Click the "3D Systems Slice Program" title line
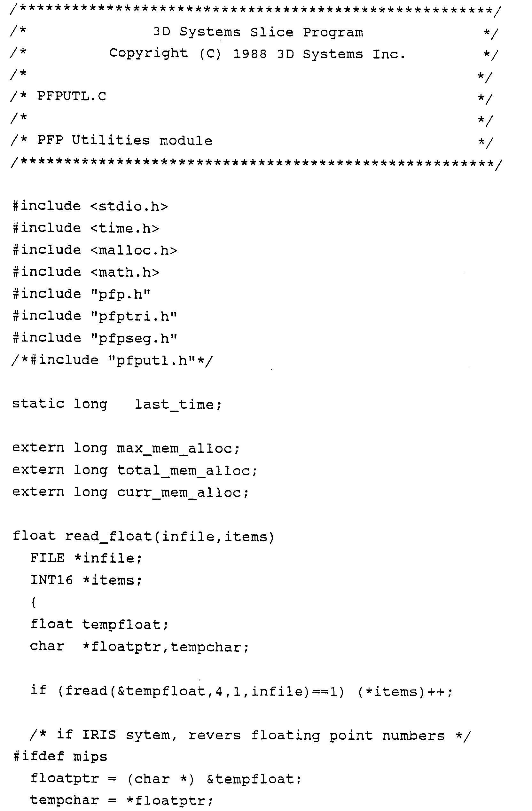Screen dimensions: 532x811 coord(258,32)
